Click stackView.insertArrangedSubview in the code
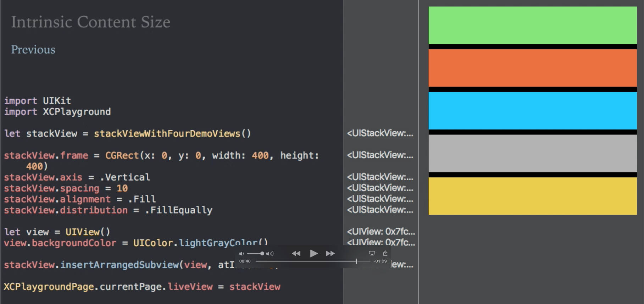This screenshot has height=304, width=644. coord(91,265)
